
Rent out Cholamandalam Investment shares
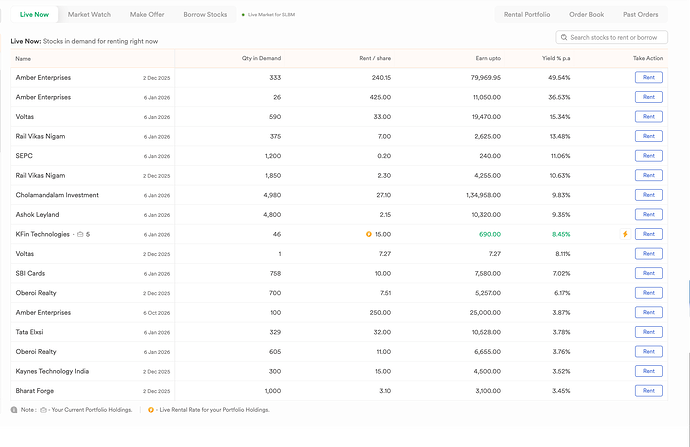[x=648, y=195]
